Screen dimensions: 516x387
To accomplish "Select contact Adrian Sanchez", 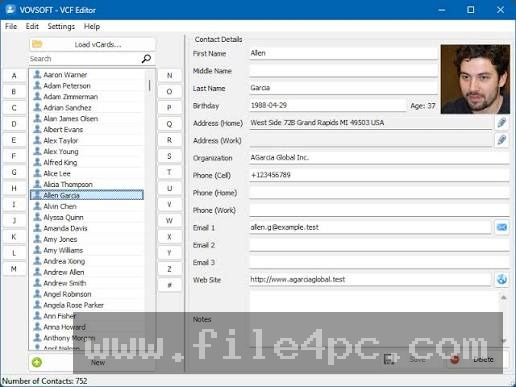I will pos(87,108).
